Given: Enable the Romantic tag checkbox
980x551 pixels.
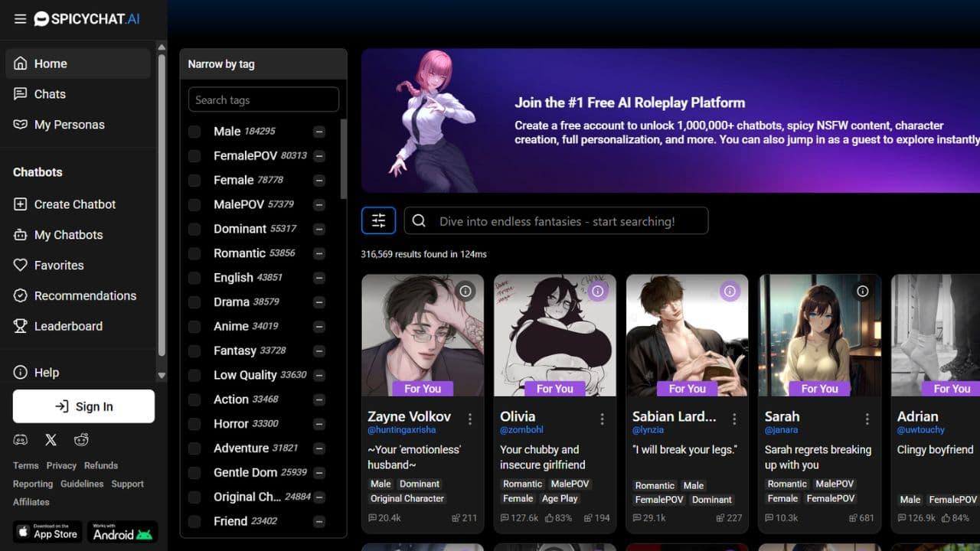Looking at the screenshot, I should point(194,253).
